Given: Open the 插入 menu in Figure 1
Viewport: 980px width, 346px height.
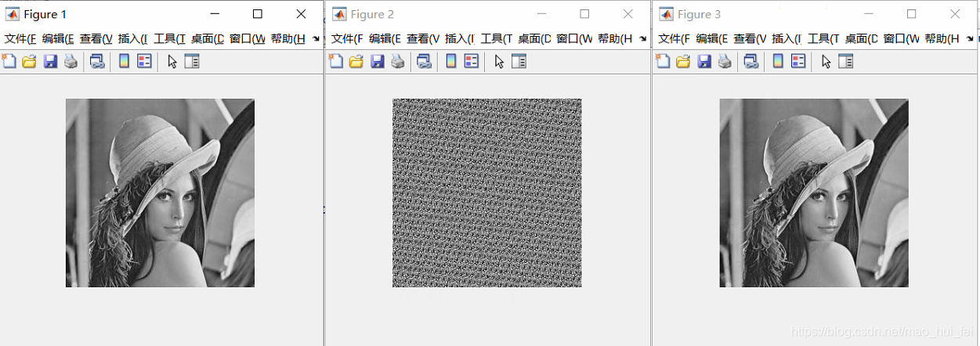Looking at the screenshot, I should pos(133,39).
